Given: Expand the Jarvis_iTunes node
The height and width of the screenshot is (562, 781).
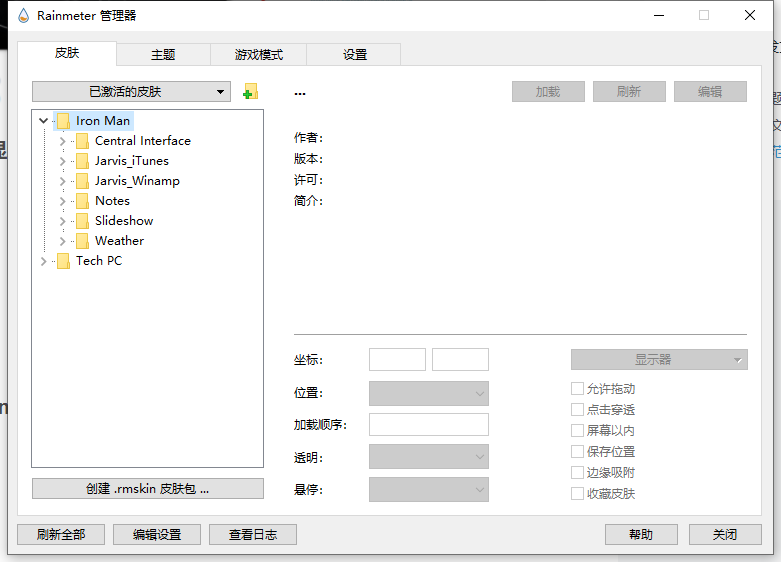Looking at the screenshot, I should [62, 161].
